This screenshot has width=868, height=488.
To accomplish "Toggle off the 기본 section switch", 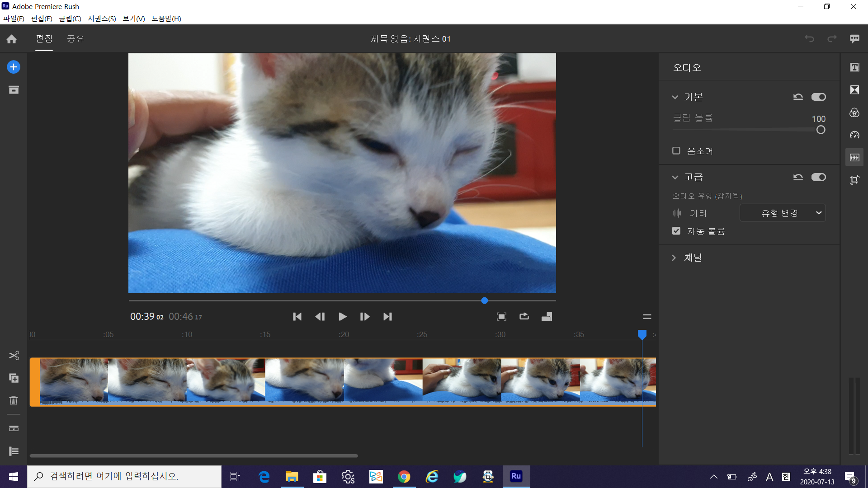I will pyautogui.click(x=818, y=97).
